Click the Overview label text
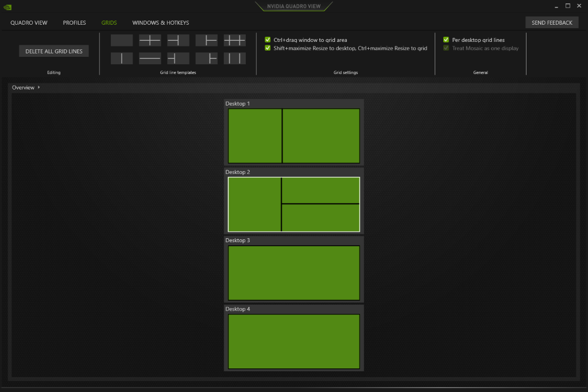 [23, 87]
